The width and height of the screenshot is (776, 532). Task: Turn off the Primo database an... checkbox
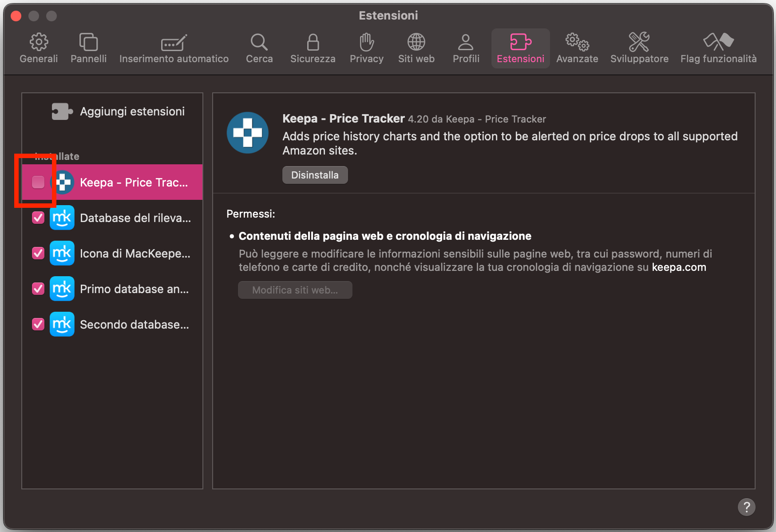pyautogui.click(x=38, y=289)
